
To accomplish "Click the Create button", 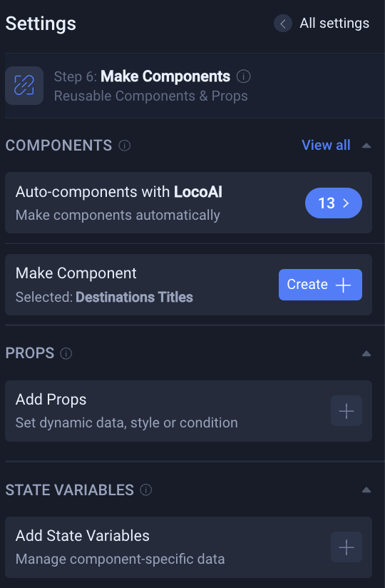I will click(320, 285).
